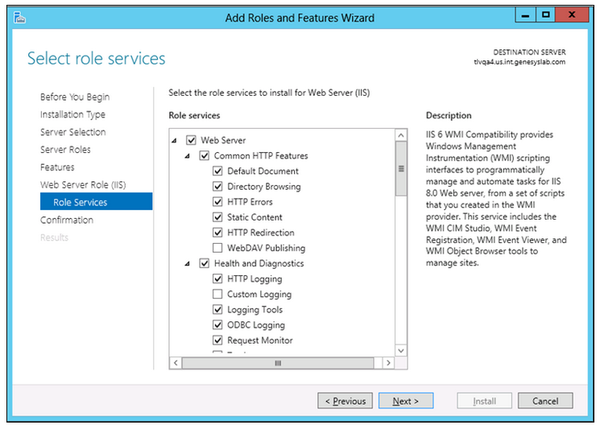Click the up arrow of the role services scrollbar
Screen dimensions: 600x429
pos(401,135)
